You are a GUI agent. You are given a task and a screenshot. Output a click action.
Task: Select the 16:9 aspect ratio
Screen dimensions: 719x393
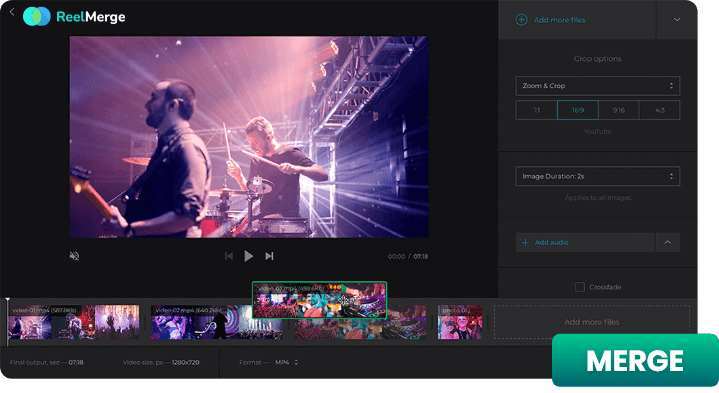tap(578, 110)
